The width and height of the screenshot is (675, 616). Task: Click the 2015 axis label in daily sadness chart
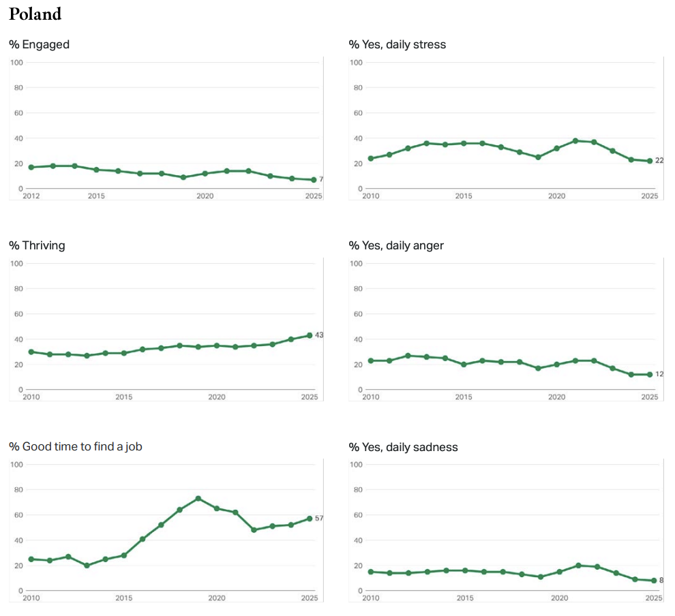(465, 598)
